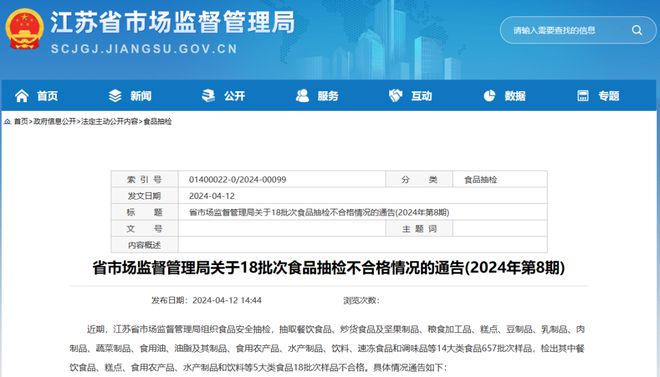Click the 文号 label cell
Screen dimensions: 660x377
tap(144, 229)
